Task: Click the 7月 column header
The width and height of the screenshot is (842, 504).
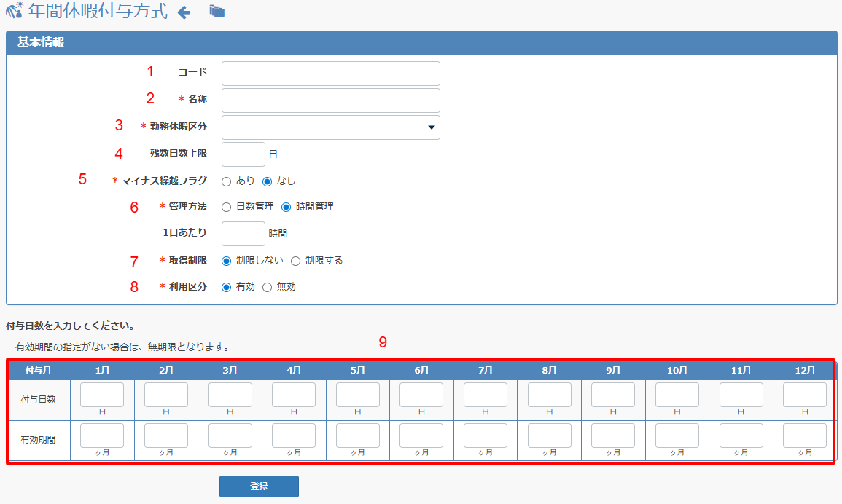Action: click(x=486, y=370)
